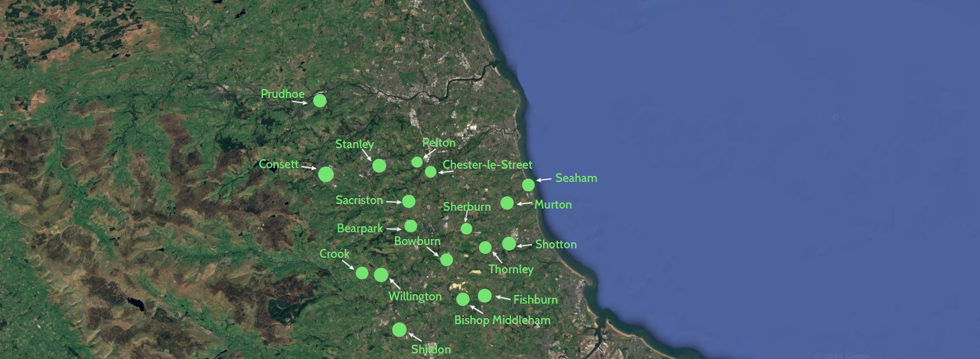Select the Consett location marker

[326, 174]
